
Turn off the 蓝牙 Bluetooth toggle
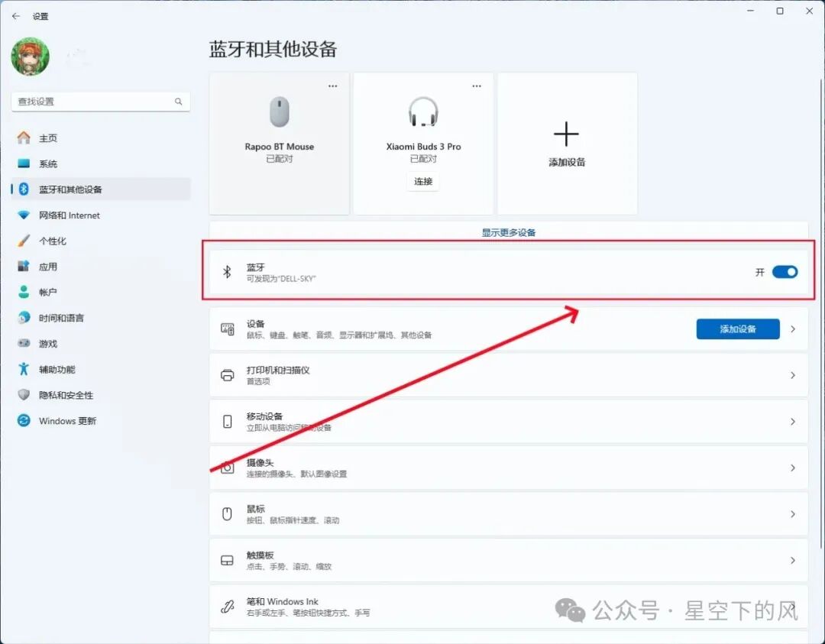tap(785, 272)
